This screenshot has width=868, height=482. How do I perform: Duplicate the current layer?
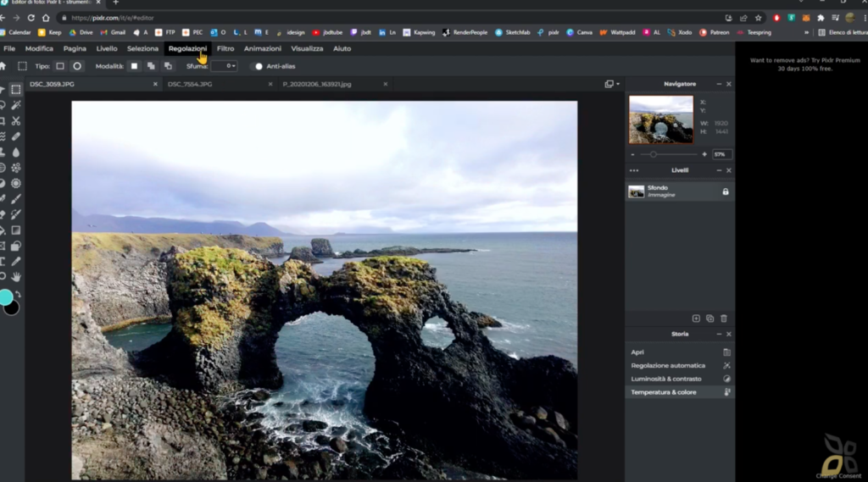[x=709, y=319]
